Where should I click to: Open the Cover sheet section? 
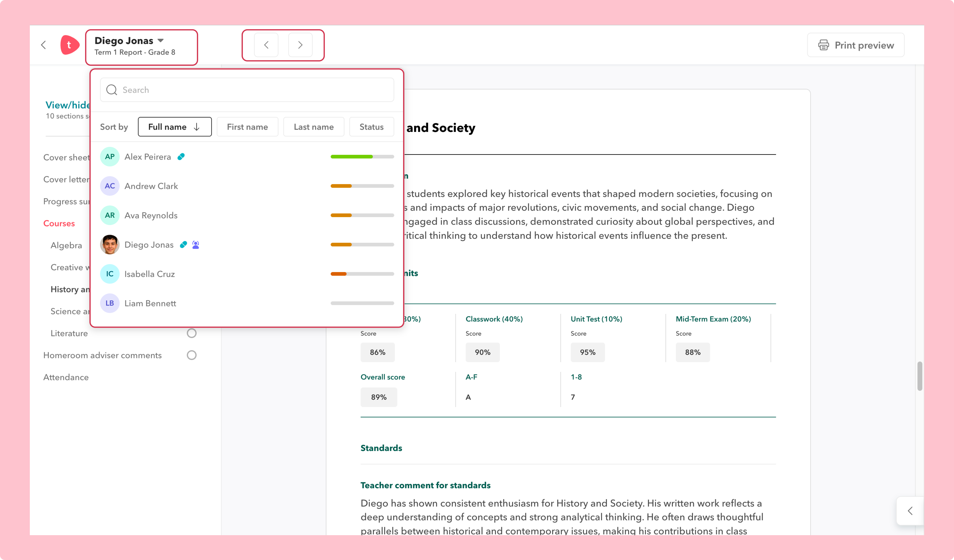pos(67,157)
